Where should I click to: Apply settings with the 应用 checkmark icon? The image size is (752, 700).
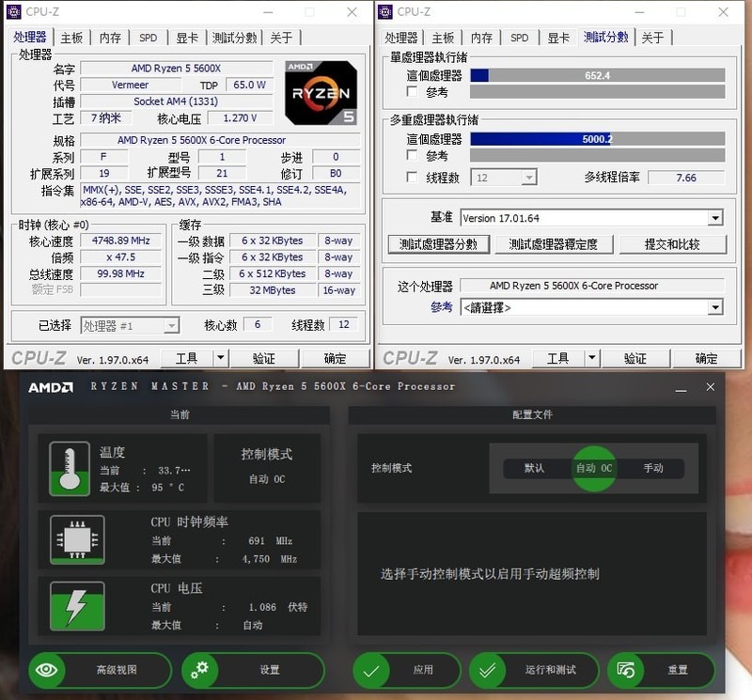pyautogui.click(x=371, y=670)
